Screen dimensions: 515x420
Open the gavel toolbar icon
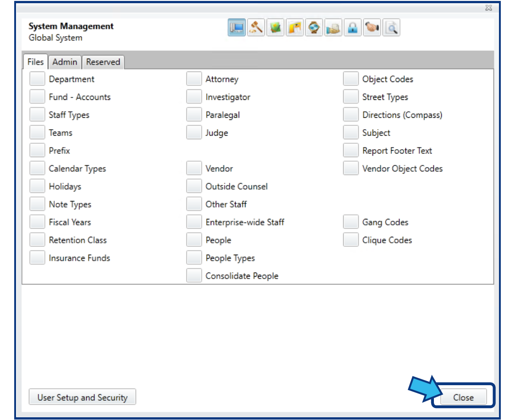point(256,27)
